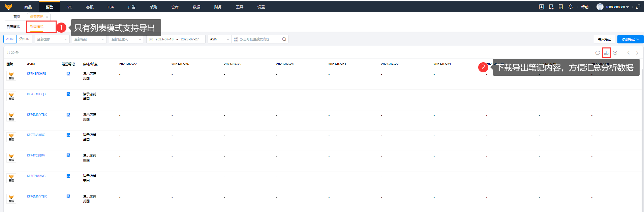Click the 导入笔记 button
Screen dimensions: 644x212
tap(604, 39)
